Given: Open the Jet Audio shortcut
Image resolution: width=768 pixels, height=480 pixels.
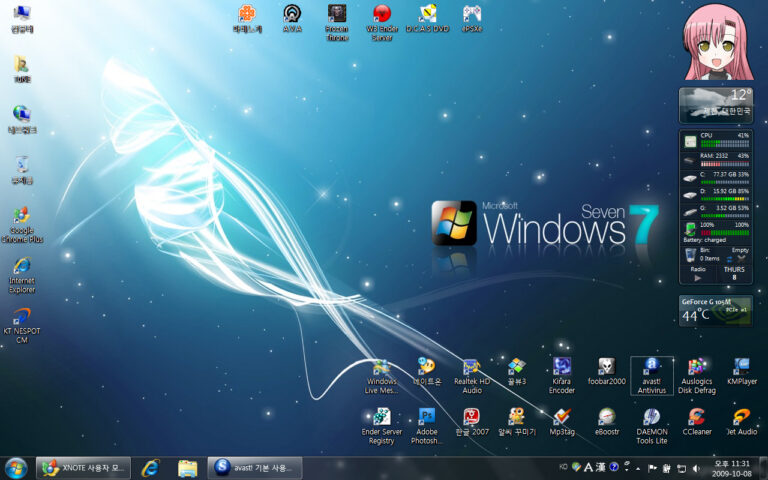Looking at the screenshot, I should pyautogui.click(x=742, y=422).
